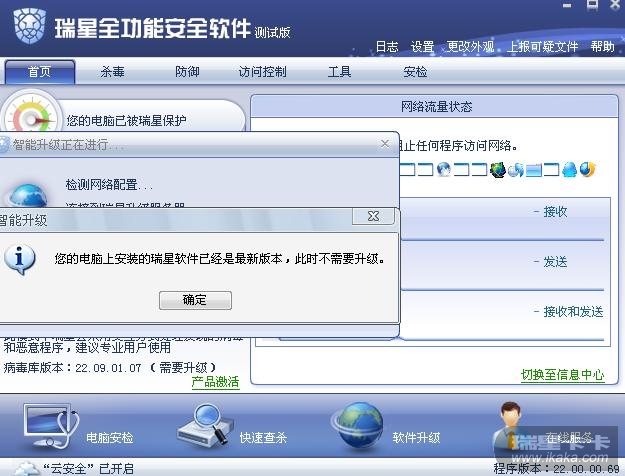Click the Rising lion shield logo
625x476 pixels.
tap(29, 26)
